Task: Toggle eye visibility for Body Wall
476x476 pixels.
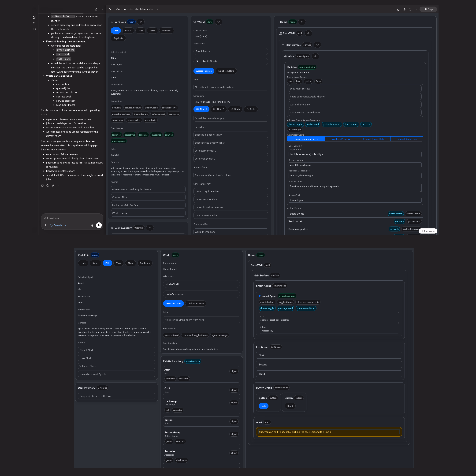Action: (308, 33)
